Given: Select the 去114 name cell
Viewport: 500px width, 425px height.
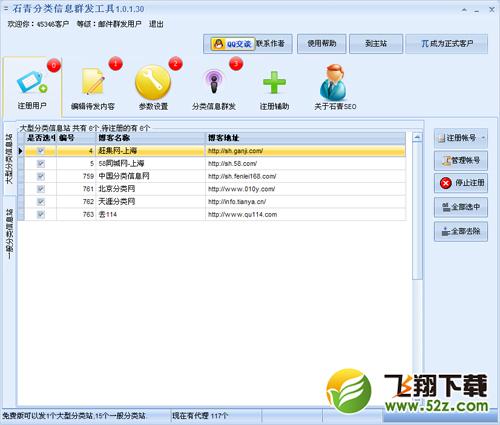Looking at the screenshot, I should click(151, 214).
